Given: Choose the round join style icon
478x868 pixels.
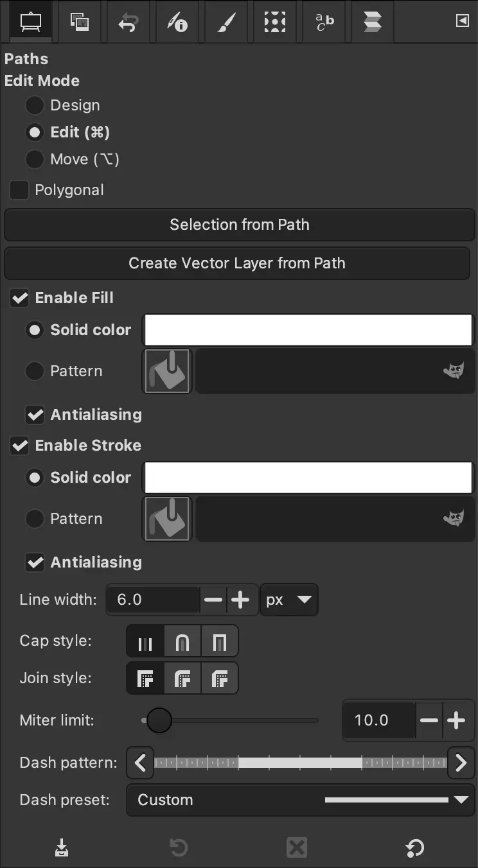Looking at the screenshot, I should pyautogui.click(x=182, y=678).
